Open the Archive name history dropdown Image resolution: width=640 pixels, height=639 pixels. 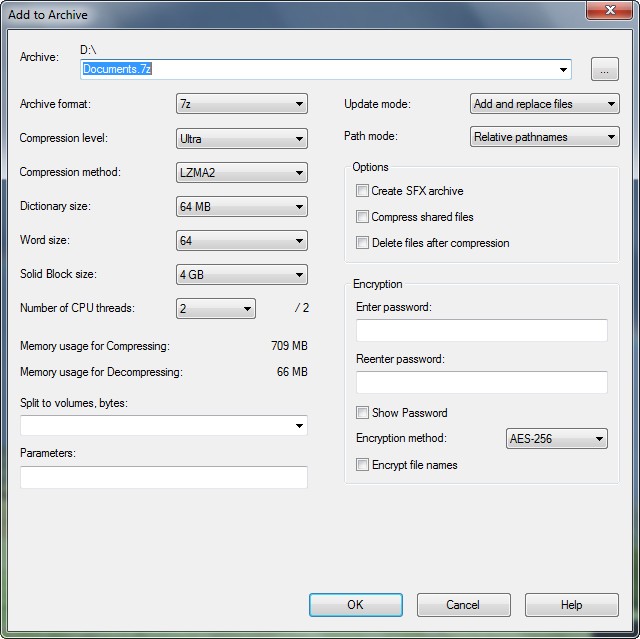tap(563, 69)
